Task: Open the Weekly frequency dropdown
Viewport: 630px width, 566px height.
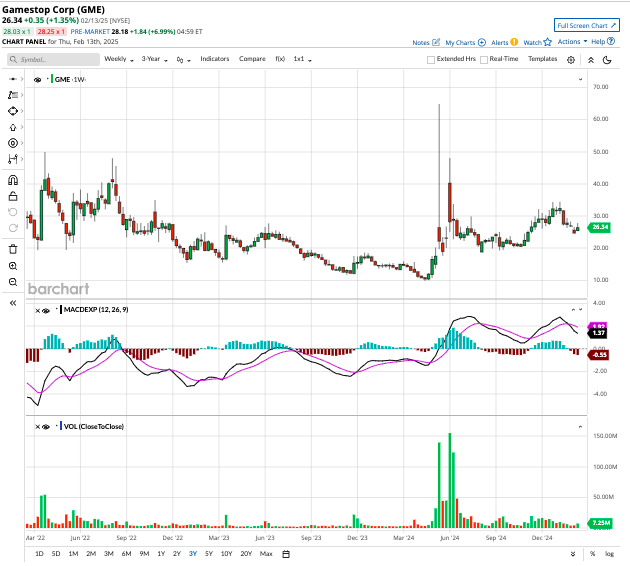Action: click(119, 59)
